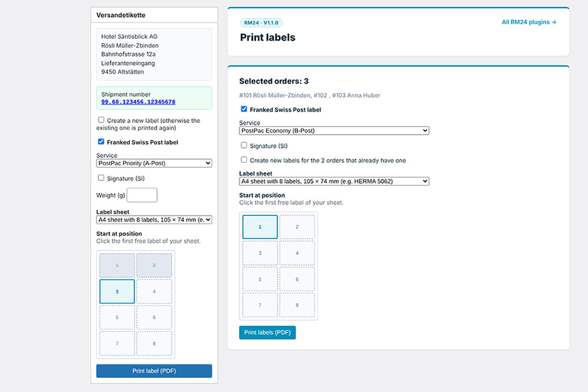This screenshot has height=392, width=588.
Task: Choose position 7 in the Versandetikette sheet
Action: pyautogui.click(x=117, y=344)
